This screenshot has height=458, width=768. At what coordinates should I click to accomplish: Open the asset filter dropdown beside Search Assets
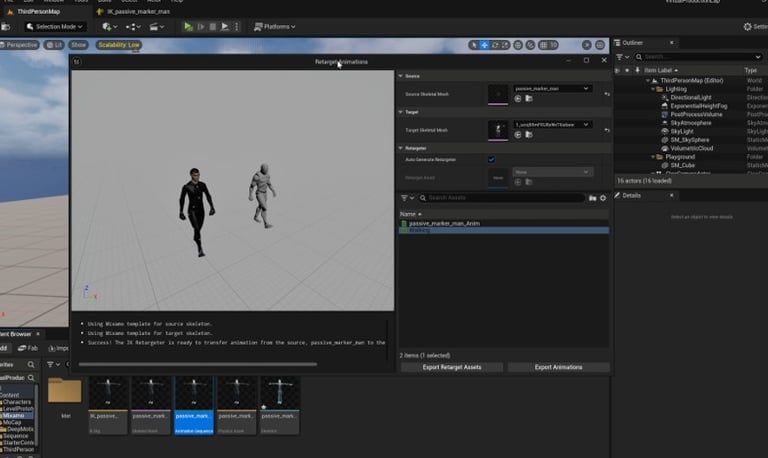(x=407, y=198)
